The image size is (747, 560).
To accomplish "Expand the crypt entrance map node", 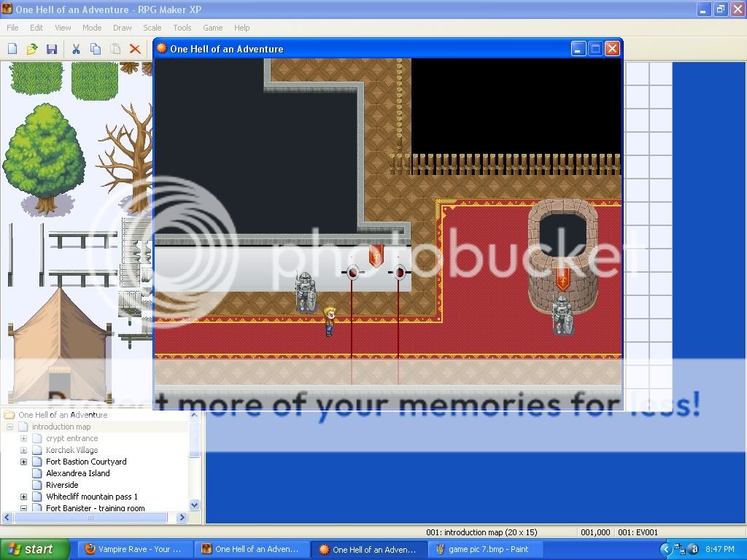I will pos(23,438).
